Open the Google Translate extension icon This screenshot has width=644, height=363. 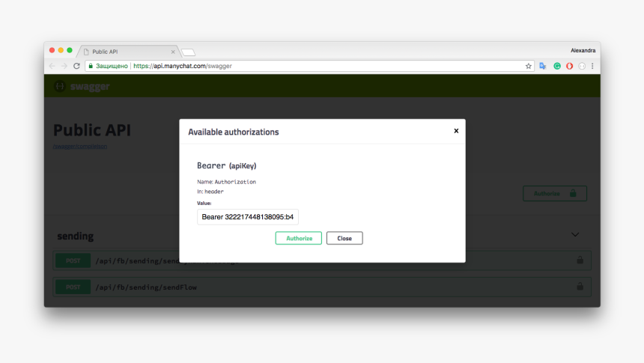click(x=543, y=66)
